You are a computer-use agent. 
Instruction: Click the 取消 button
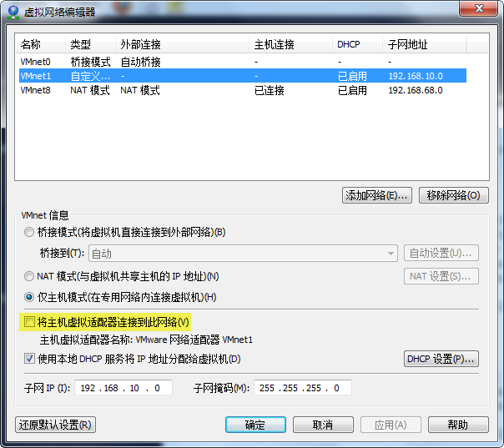click(323, 425)
